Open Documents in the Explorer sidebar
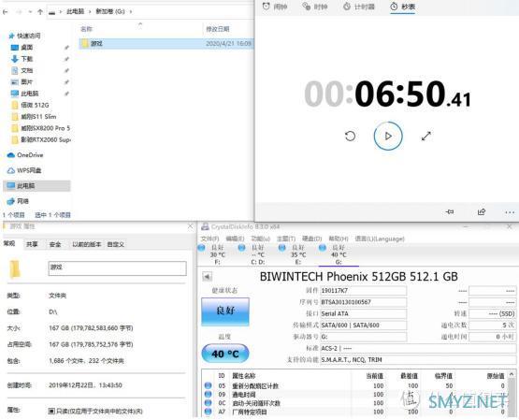 tap(22, 70)
